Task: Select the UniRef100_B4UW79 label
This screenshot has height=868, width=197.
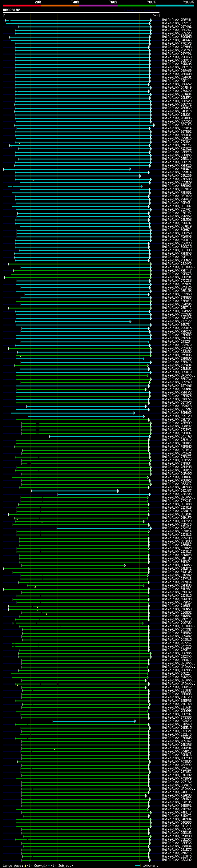Action: (176, 169)
